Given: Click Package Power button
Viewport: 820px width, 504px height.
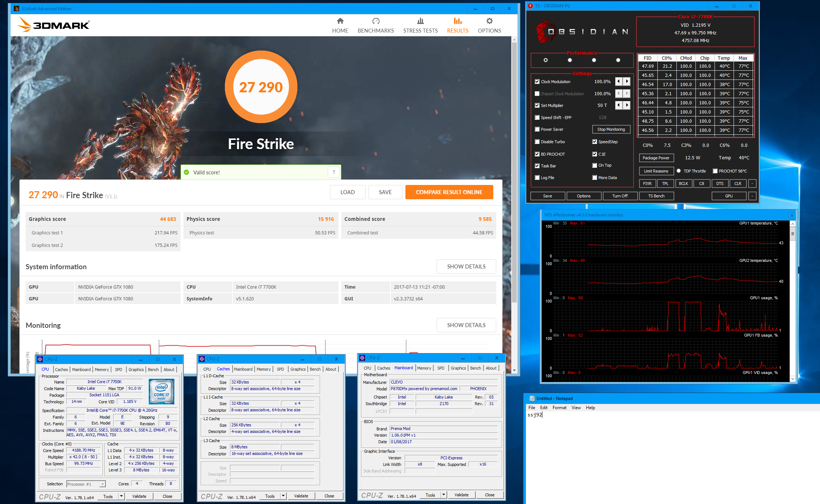Looking at the screenshot, I should [x=656, y=158].
